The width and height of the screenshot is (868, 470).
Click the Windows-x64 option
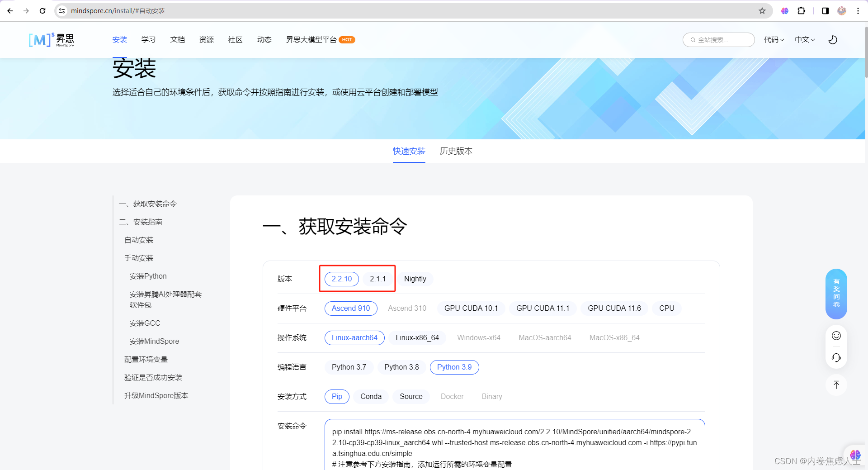coord(479,338)
